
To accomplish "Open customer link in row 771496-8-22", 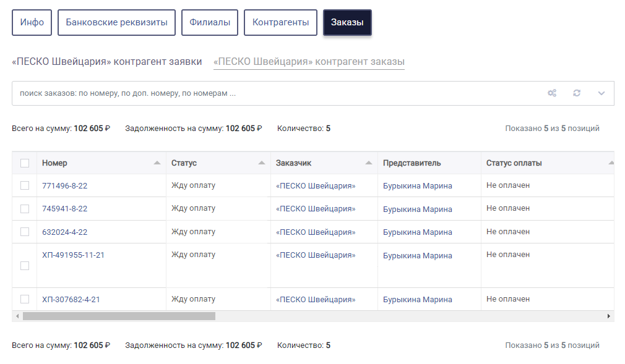I will click(x=316, y=186).
